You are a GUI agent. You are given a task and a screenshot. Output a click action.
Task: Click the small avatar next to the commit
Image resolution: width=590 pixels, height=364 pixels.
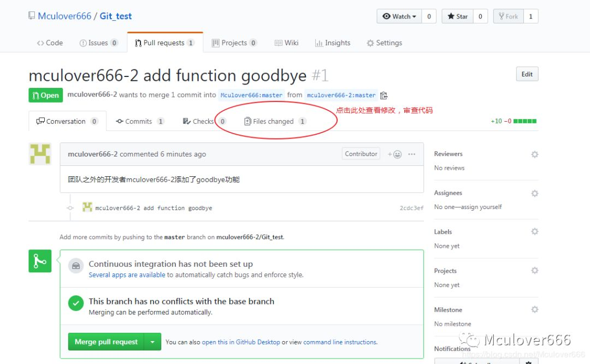87,207
